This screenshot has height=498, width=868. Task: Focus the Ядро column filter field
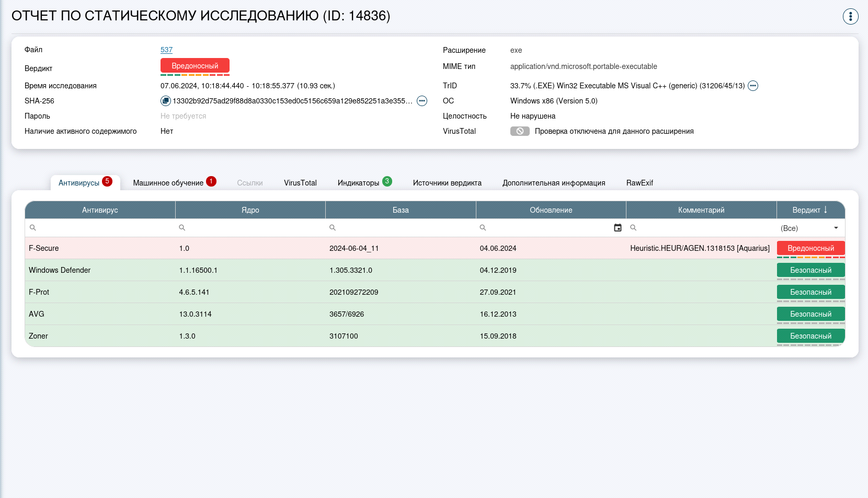[254, 228]
